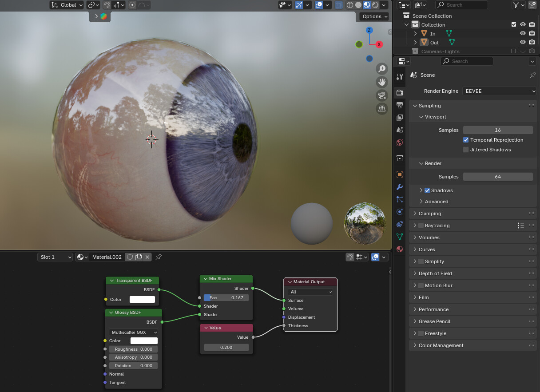Hide the Out object using its eye icon

click(x=523, y=43)
